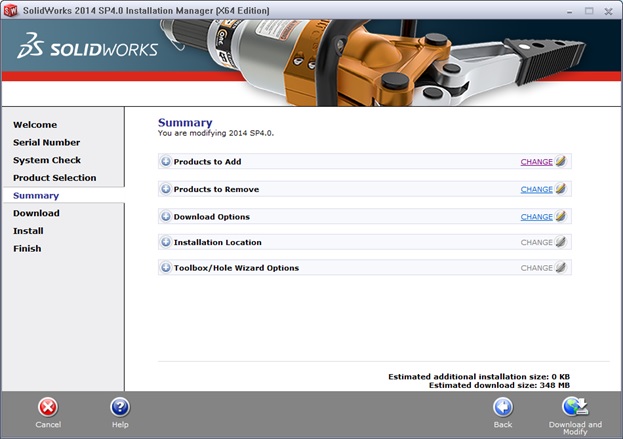
Task: Open the System Check step
Action: [47, 160]
